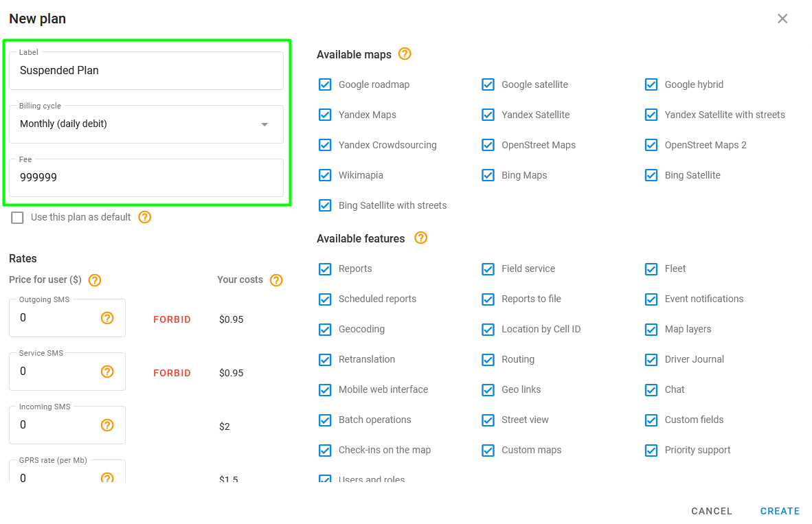
Task: Click help icon inside Incoming SMS field
Action: pyautogui.click(x=107, y=425)
